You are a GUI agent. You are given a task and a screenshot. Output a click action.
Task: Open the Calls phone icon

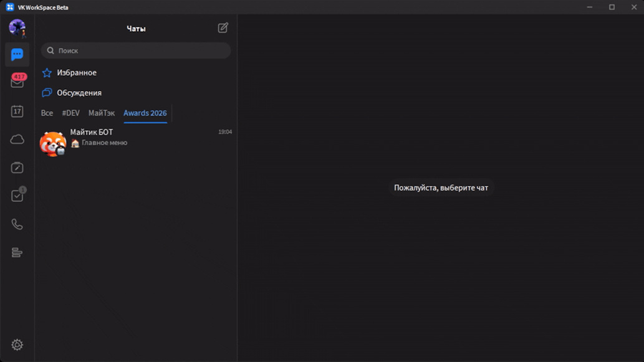click(x=17, y=224)
